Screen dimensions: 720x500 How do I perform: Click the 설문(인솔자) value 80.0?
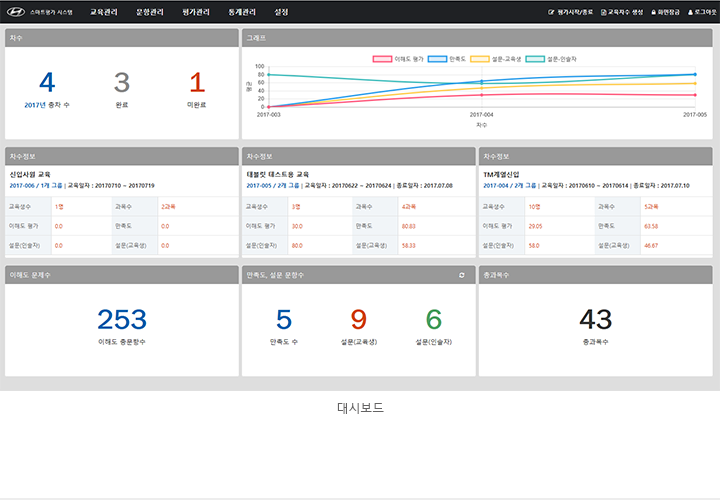click(x=297, y=246)
